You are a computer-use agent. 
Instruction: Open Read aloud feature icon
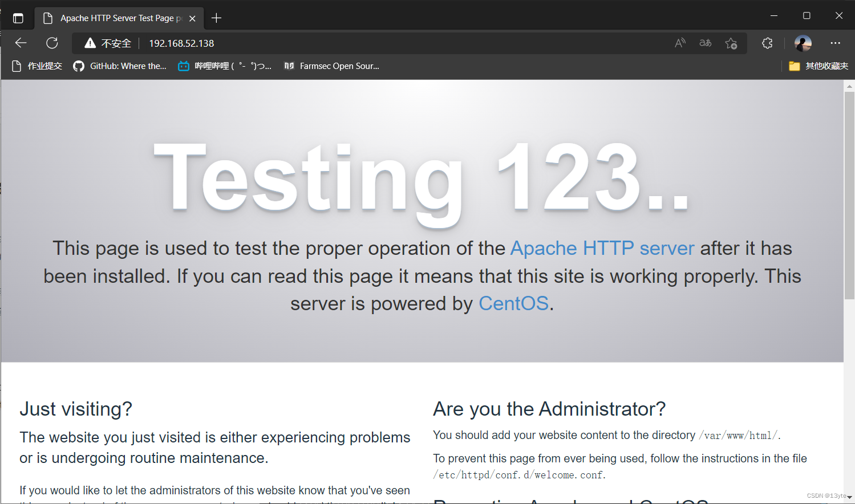(680, 43)
